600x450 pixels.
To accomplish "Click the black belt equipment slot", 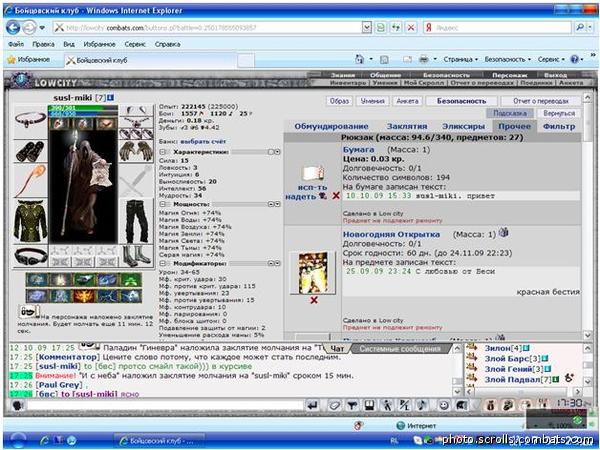I will [x=30, y=256].
